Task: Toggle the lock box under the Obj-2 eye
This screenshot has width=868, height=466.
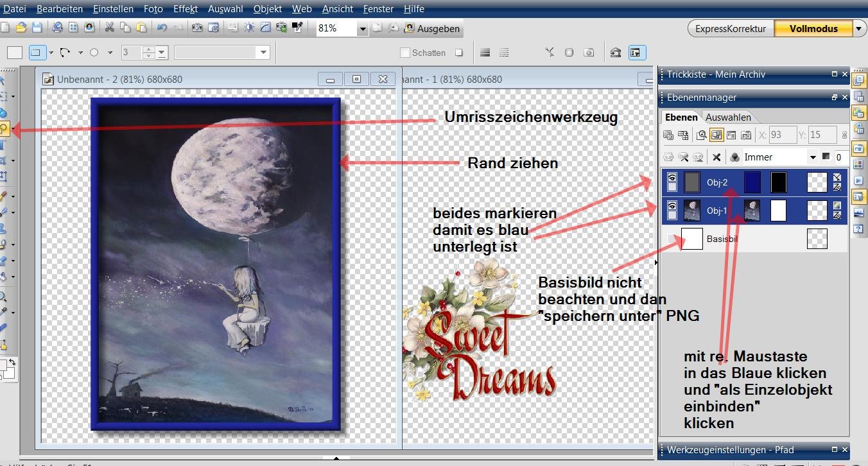Action: tap(672, 187)
